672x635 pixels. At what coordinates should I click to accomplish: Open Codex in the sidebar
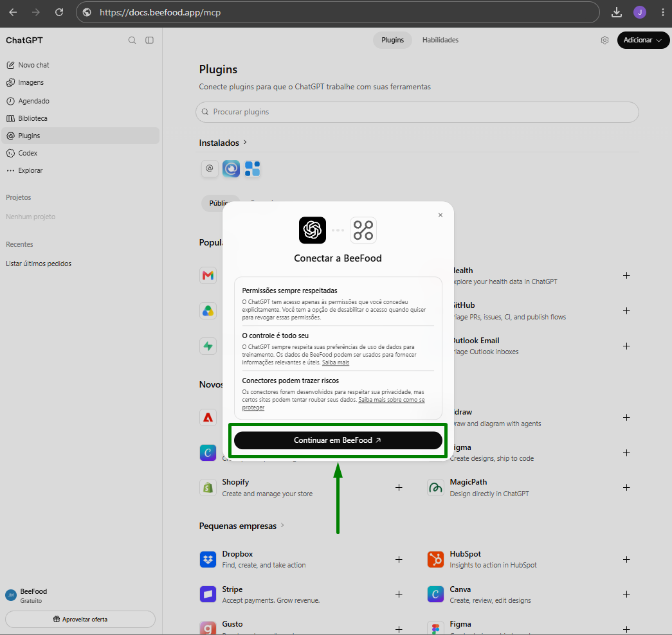[80, 153]
